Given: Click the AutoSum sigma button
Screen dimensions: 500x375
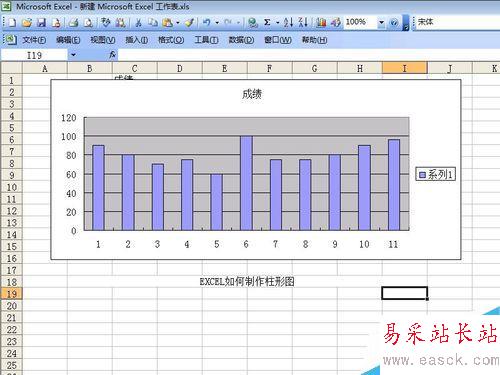Looking at the screenshot, I should coord(267,22).
